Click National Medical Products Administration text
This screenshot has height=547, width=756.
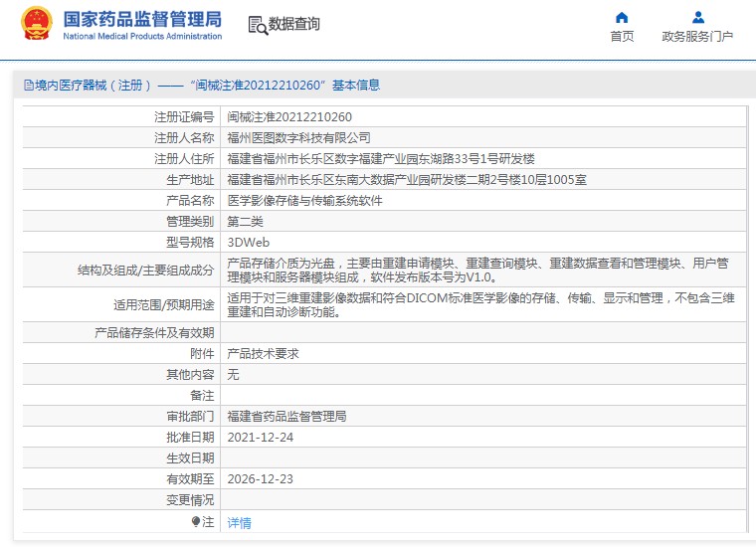pos(142,36)
